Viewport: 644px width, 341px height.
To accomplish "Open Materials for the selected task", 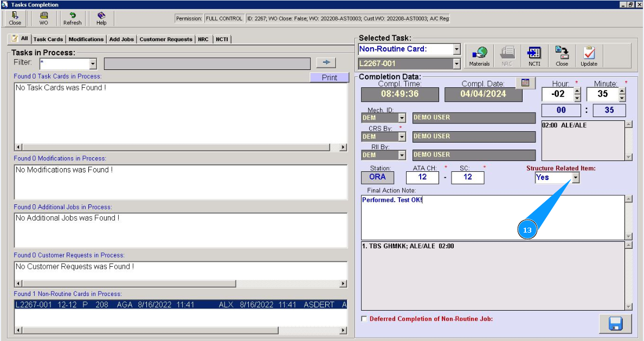I will [x=479, y=56].
